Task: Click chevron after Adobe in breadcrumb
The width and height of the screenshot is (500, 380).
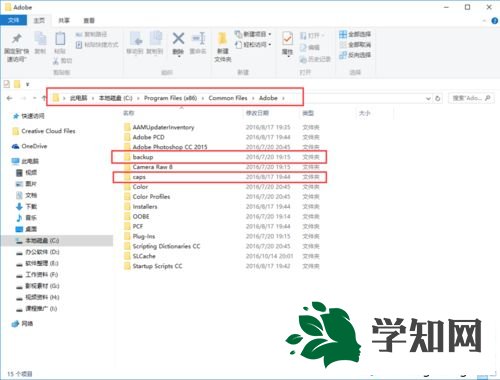Action: pyautogui.click(x=283, y=98)
